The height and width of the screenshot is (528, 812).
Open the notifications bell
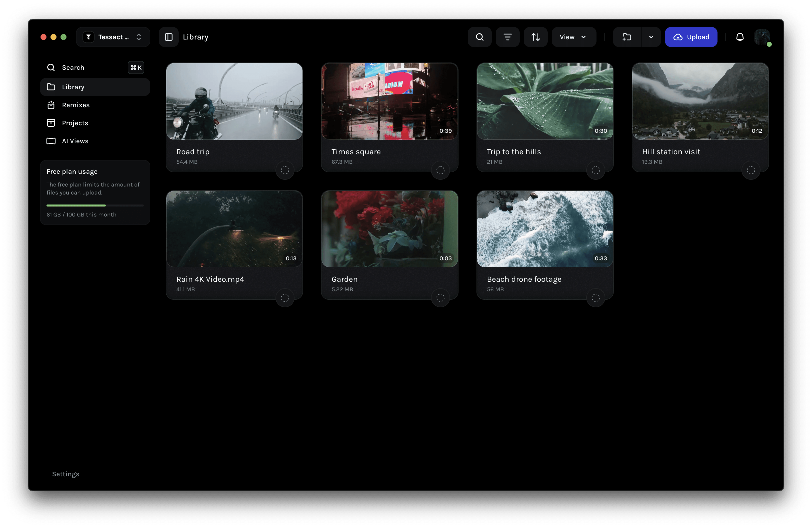pos(740,37)
